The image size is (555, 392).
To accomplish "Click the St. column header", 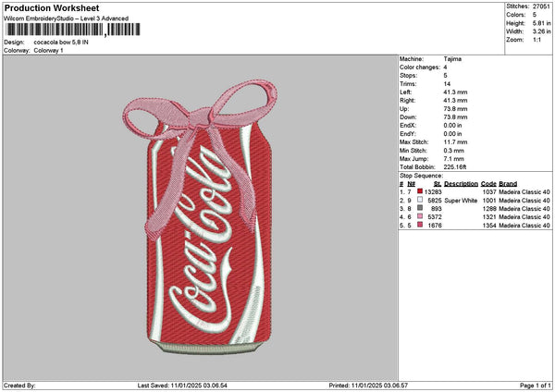I will 438,183.
